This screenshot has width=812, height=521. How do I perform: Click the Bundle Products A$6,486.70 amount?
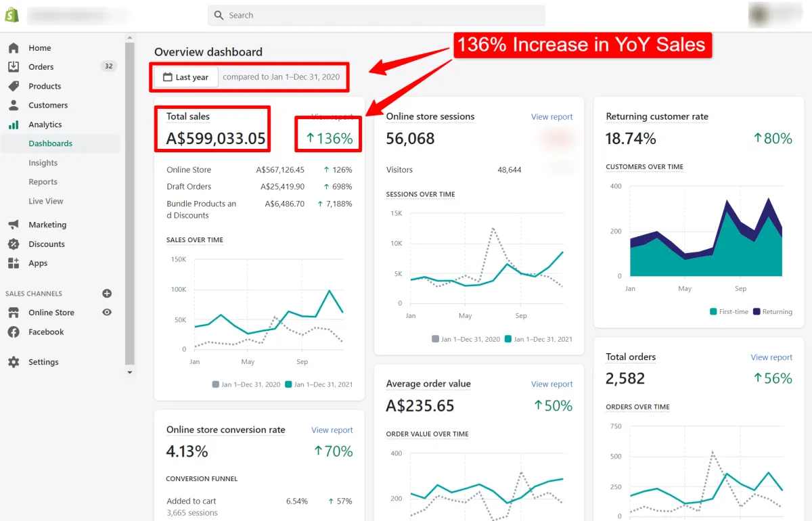pyautogui.click(x=285, y=204)
